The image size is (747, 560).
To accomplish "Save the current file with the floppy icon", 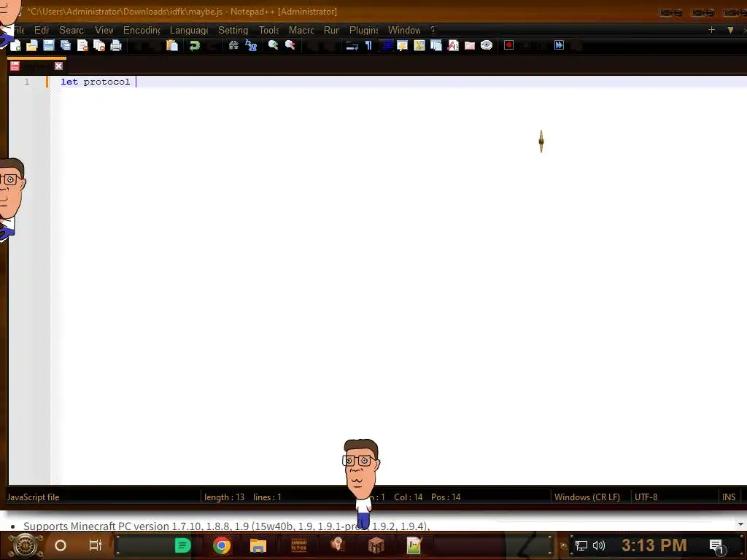I will (49, 45).
